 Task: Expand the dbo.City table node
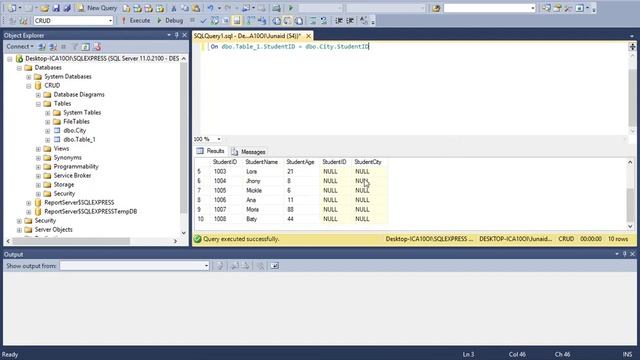tap(47, 131)
